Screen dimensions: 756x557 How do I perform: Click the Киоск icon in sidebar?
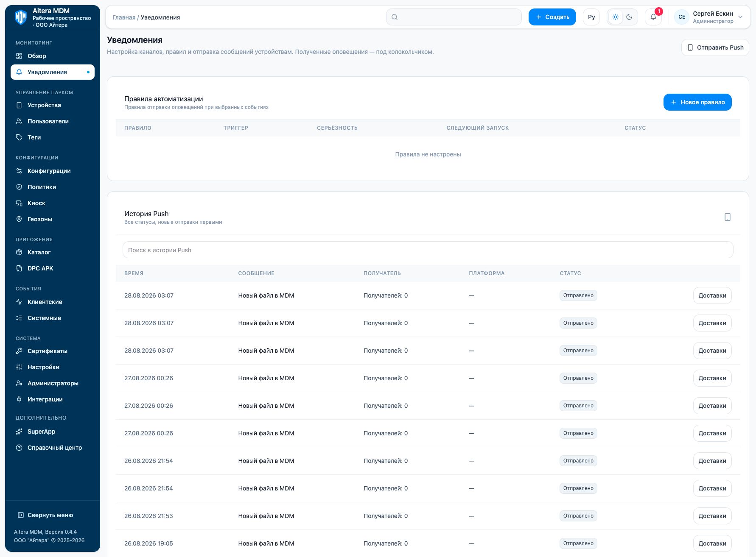click(x=19, y=203)
